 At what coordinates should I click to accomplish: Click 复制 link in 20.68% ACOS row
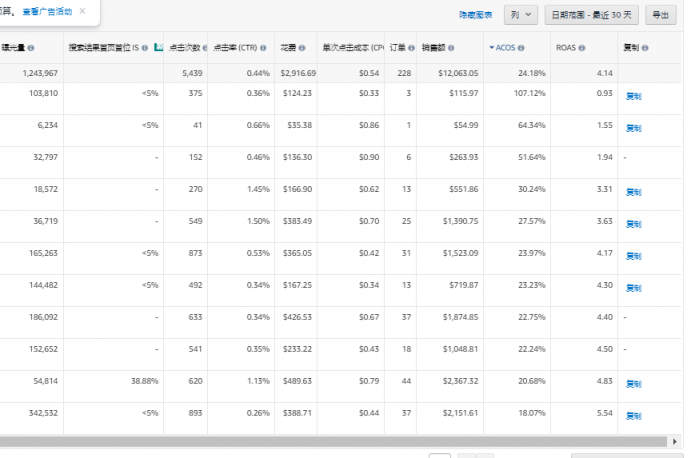[x=633, y=384]
